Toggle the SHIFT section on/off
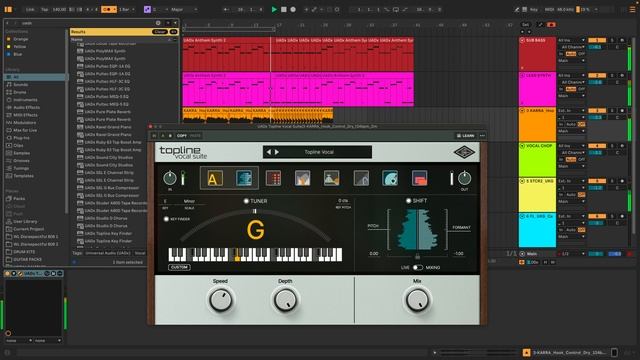This screenshot has height=360, width=640. [408, 201]
